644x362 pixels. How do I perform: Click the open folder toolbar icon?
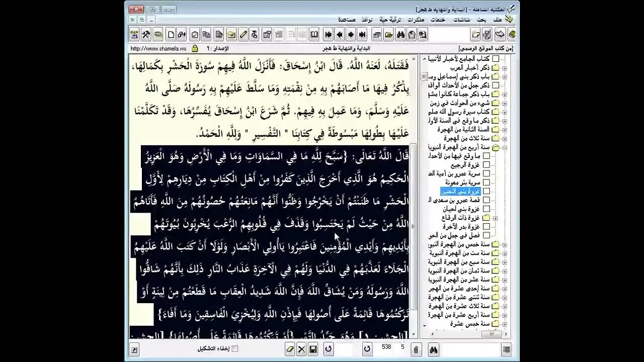(388, 35)
